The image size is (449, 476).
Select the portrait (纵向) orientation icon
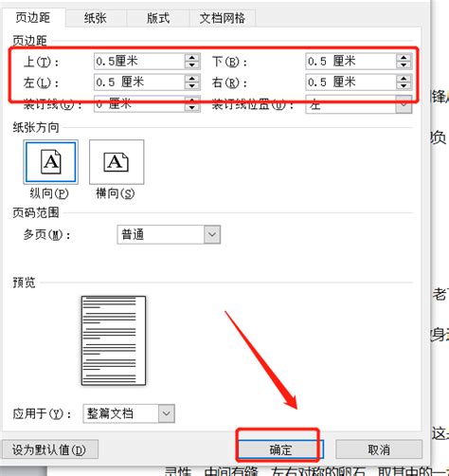tap(51, 162)
